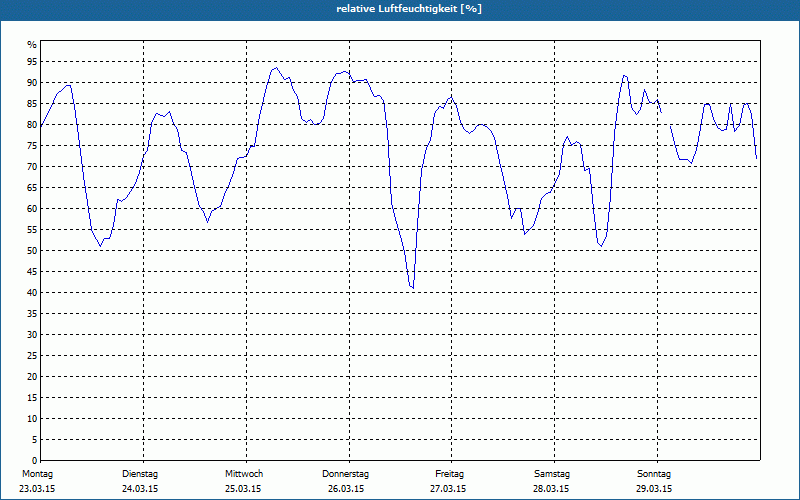This screenshot has width=800, height=500.
Task: Click the y-axis value '0'
Action: coord(35,461)
